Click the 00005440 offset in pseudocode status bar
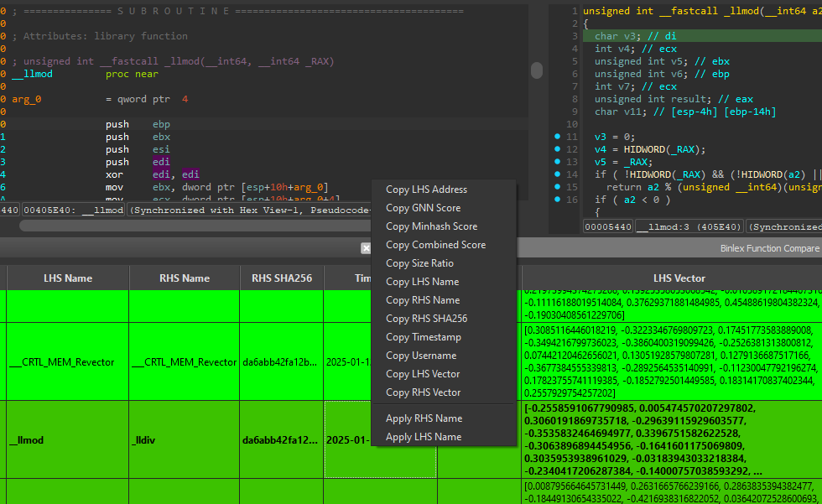 [x=608, y=227]
